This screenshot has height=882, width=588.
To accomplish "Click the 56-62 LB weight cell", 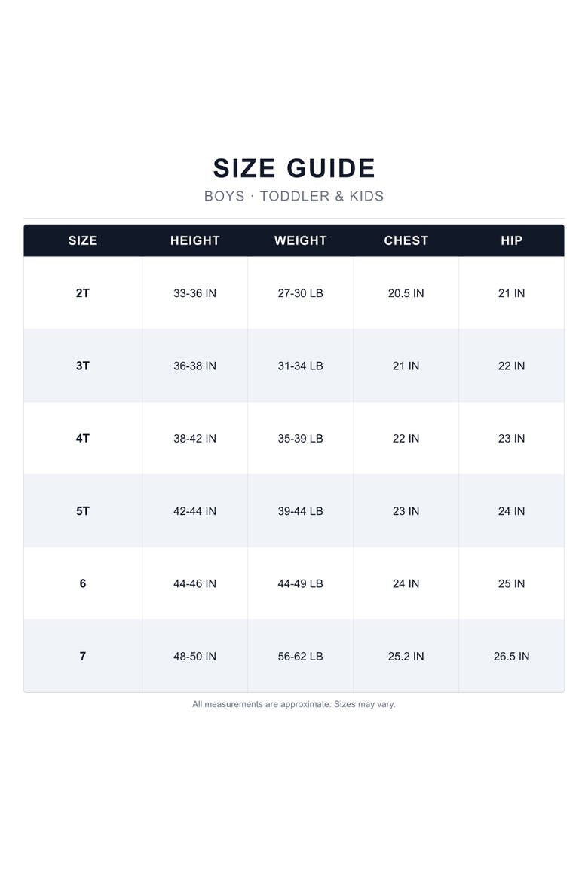I will (301, 656).
